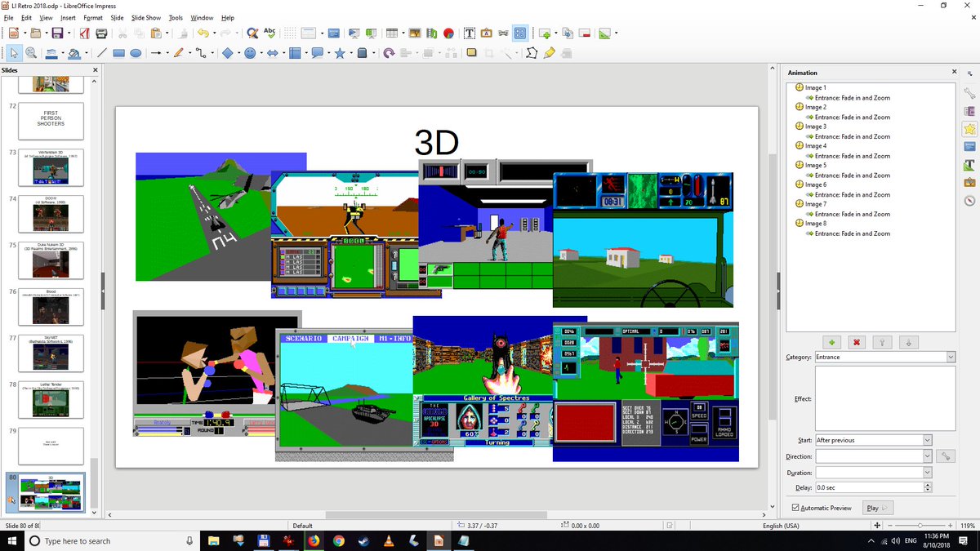Click the Undo arrow icon

202,33
